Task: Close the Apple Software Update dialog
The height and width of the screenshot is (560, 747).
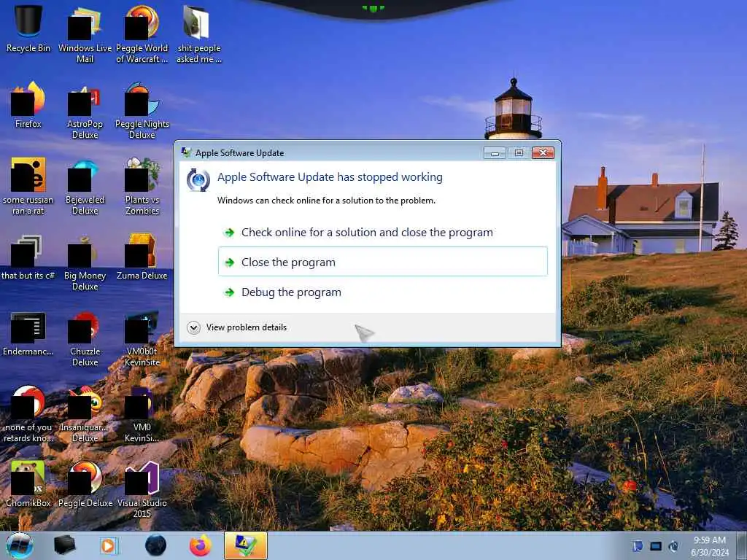Action: (543, 153)
